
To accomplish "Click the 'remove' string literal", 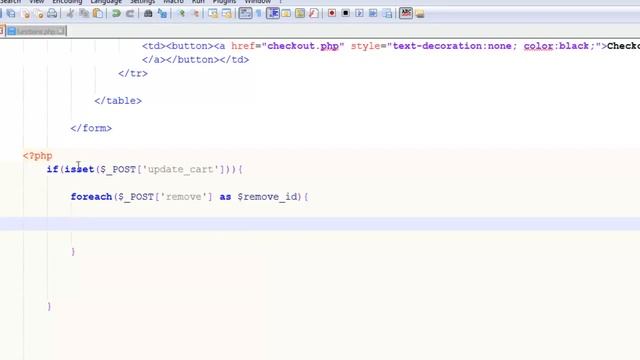I will (x=184, y=197).
